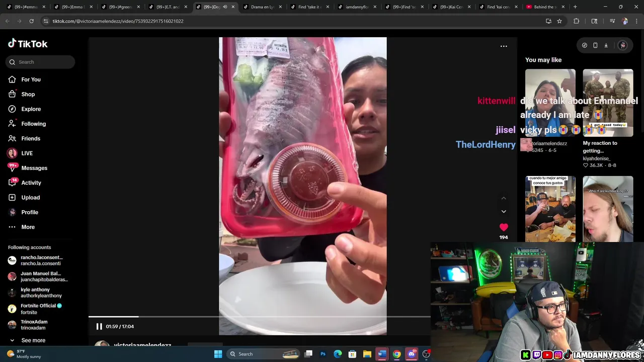Open File Explorer from the taskbar
Viewport: 644px width, 362px height.
click(x=367, y=354)
